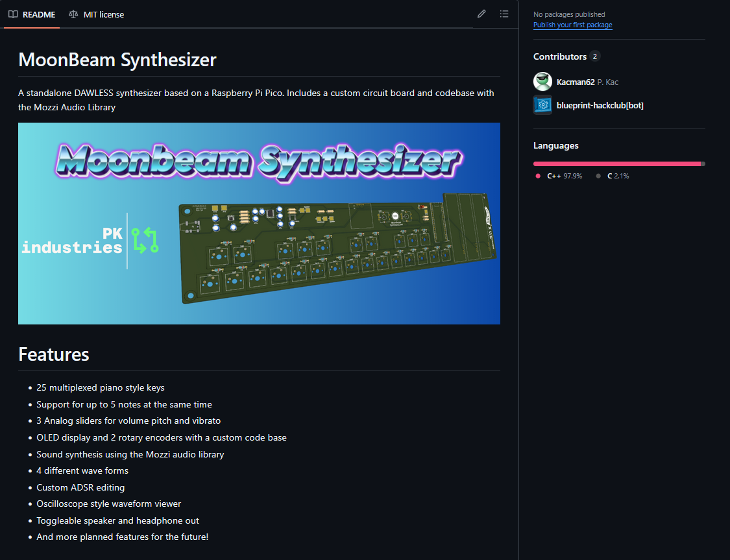Click the Features section heading
The image size is (730, 560).
(x=54, y=354)
